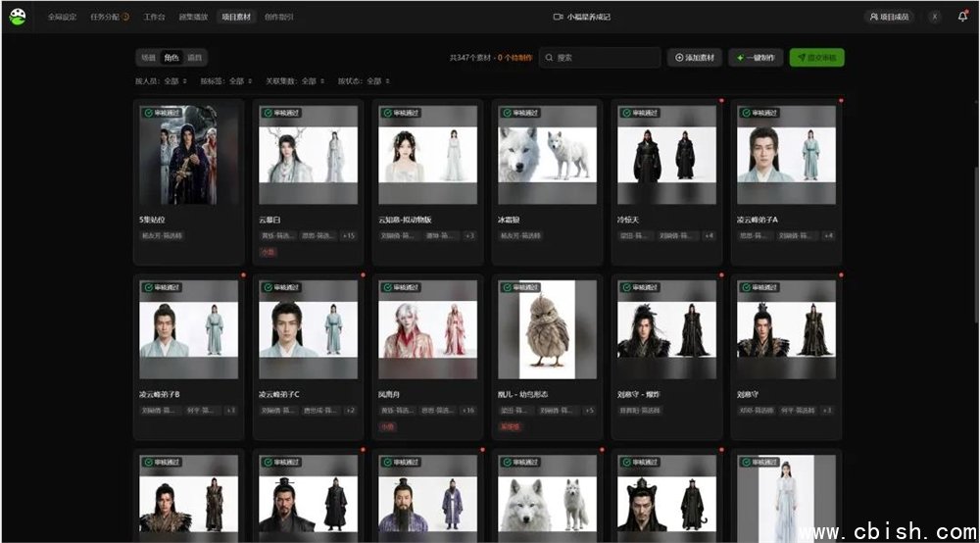Select the 角色 tab
This screenshot has width=980, height=543.
[171, 58]
